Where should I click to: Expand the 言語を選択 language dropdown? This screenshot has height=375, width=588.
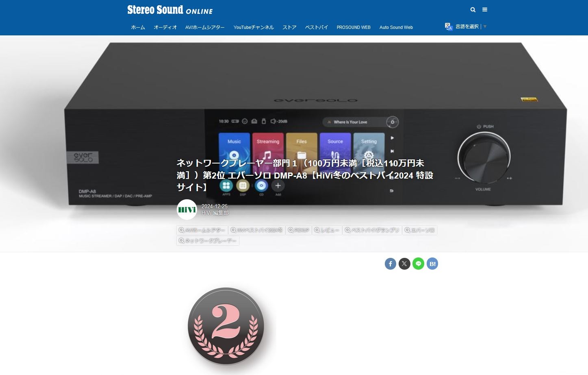click(471, 26)
